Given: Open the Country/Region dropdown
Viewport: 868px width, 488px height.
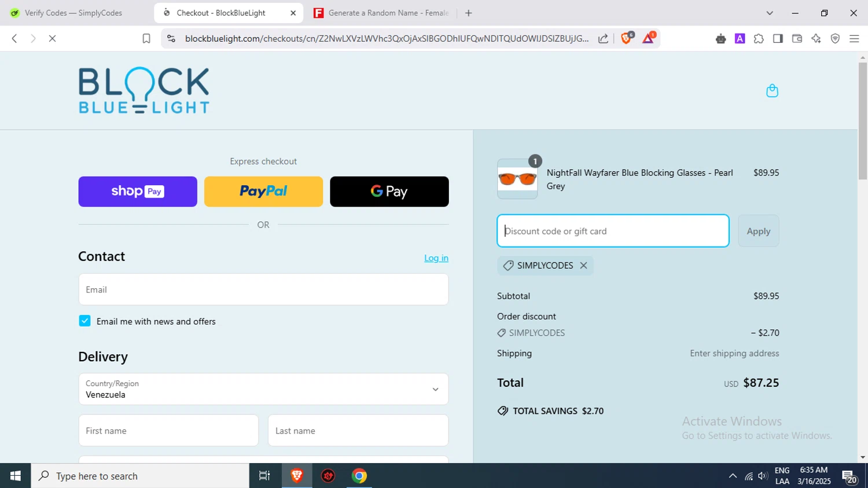Looking at the screenshot, I should pyautogui.click(x=263, y=389).
